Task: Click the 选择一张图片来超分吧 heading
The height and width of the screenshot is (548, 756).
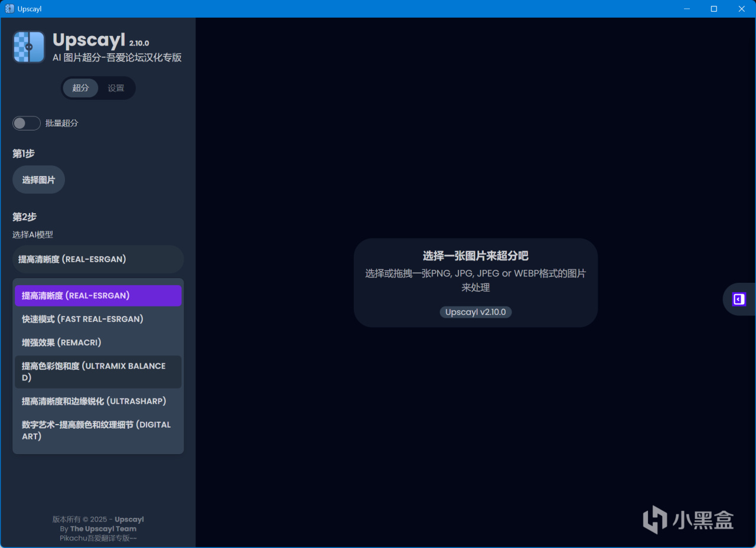Action: pyautogui.click(x=475, y=256)
